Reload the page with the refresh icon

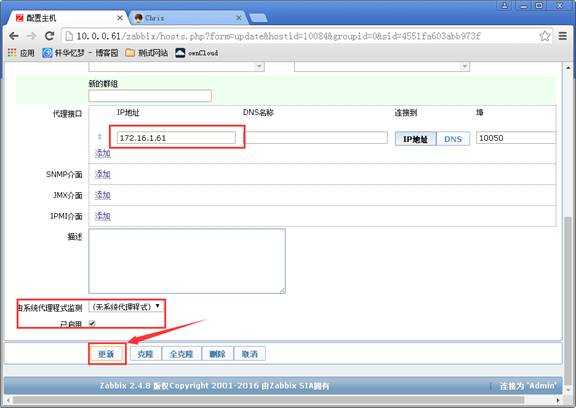[49, 36]
